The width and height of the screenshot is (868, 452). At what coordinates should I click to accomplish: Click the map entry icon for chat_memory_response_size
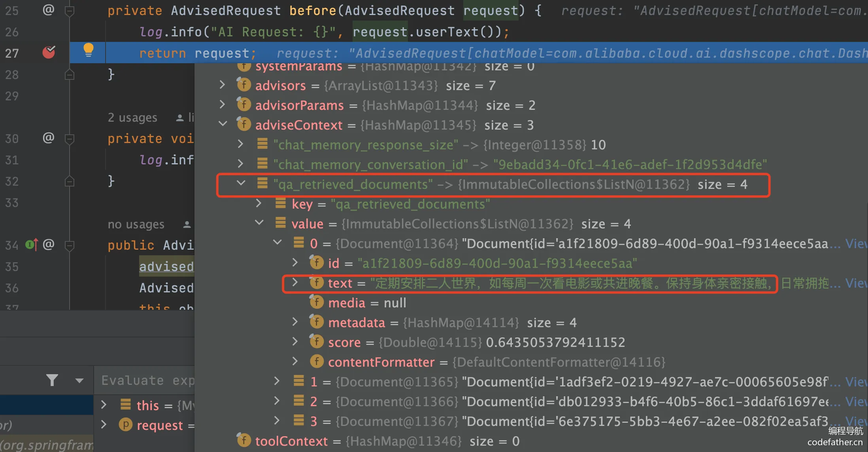262,143
